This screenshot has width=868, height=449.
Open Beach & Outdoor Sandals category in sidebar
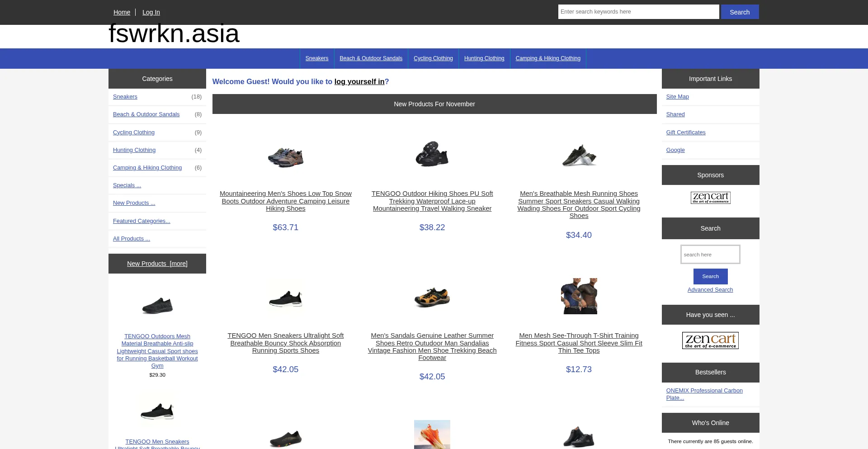point(146,114)
